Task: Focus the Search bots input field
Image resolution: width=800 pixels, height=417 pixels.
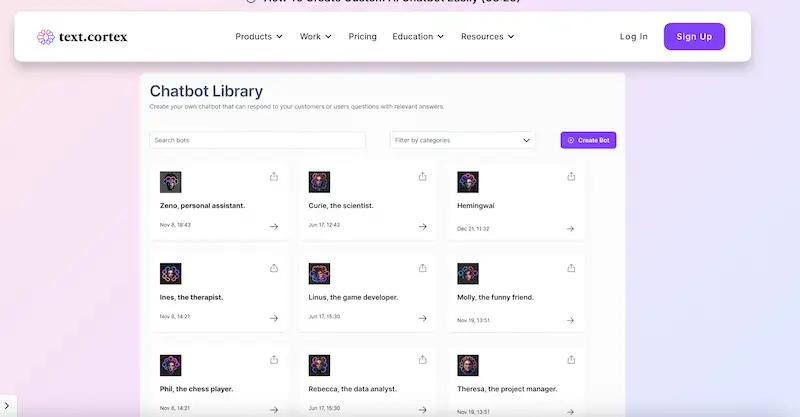Action: 257,141
